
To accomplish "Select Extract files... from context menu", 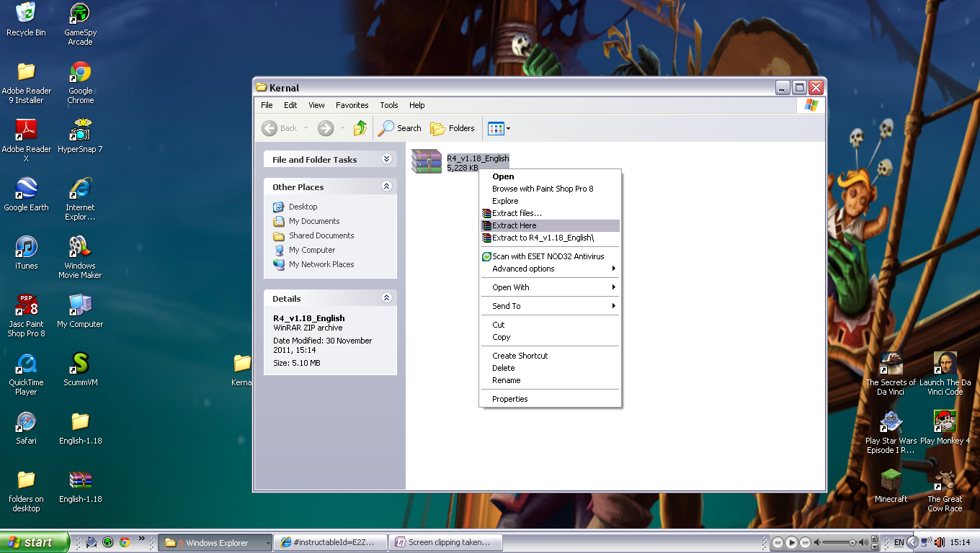I will [x=551, y=213].
